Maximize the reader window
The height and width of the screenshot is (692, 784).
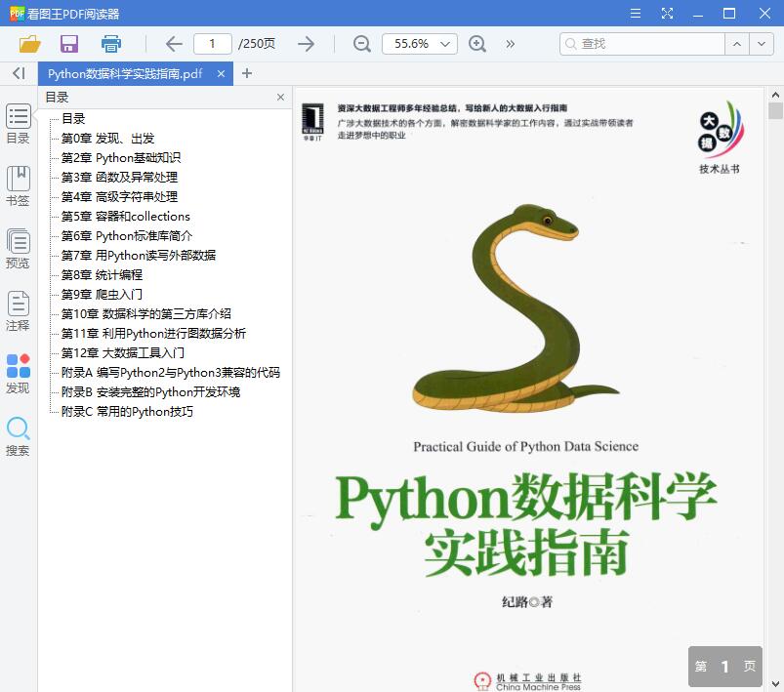coord(729,14)
